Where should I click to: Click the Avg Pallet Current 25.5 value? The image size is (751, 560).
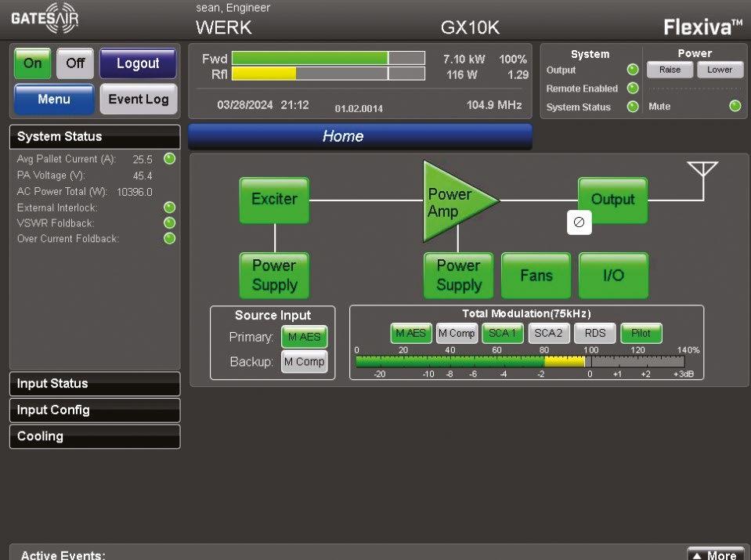point(143,160)
